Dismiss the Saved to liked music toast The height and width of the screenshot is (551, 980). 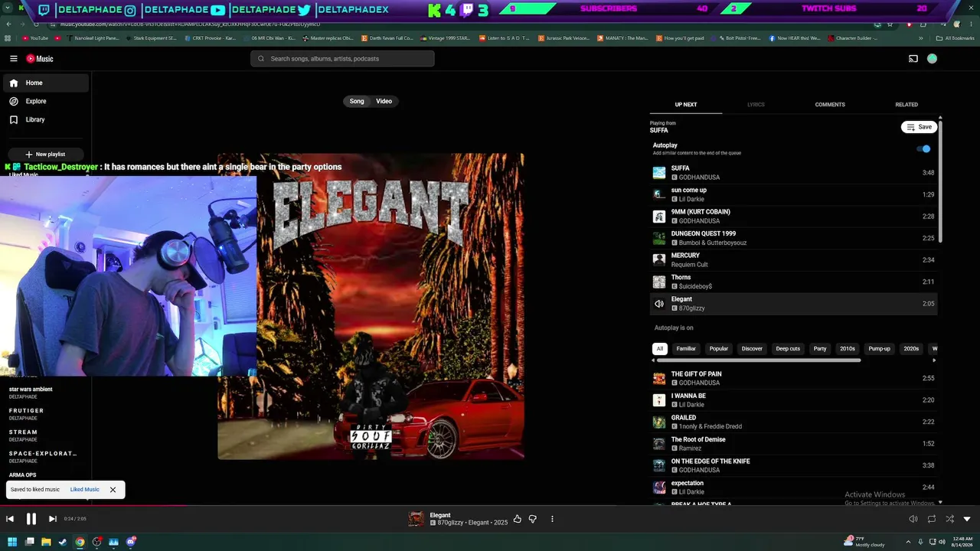pos(113,490)
